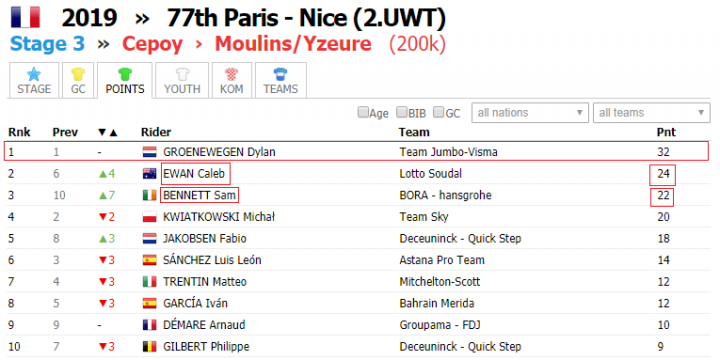The height and width of the screenshot is (360, 720).
Task: Click the Australian flag beside Ewan Caleb
Action: [149, 174]
